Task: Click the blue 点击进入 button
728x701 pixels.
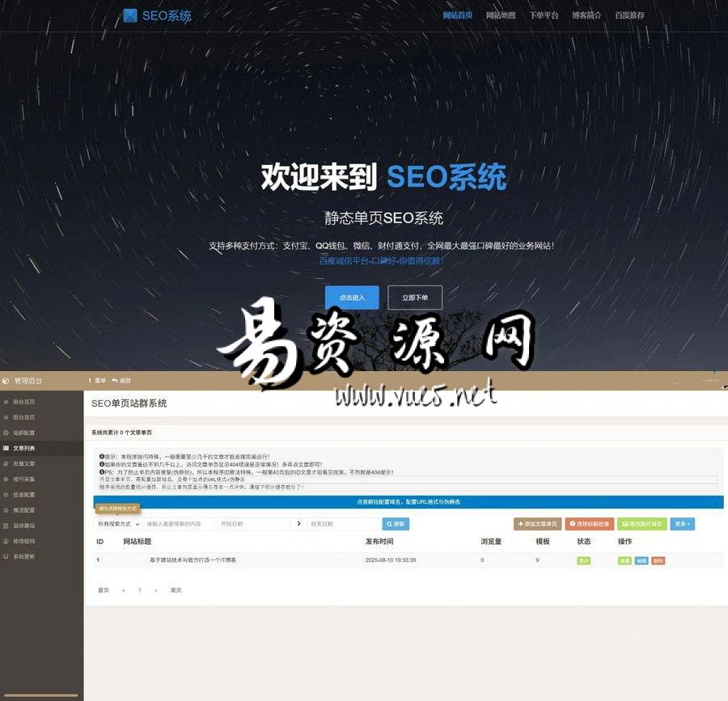Action: pyautogui.click(x=351, y=298)
